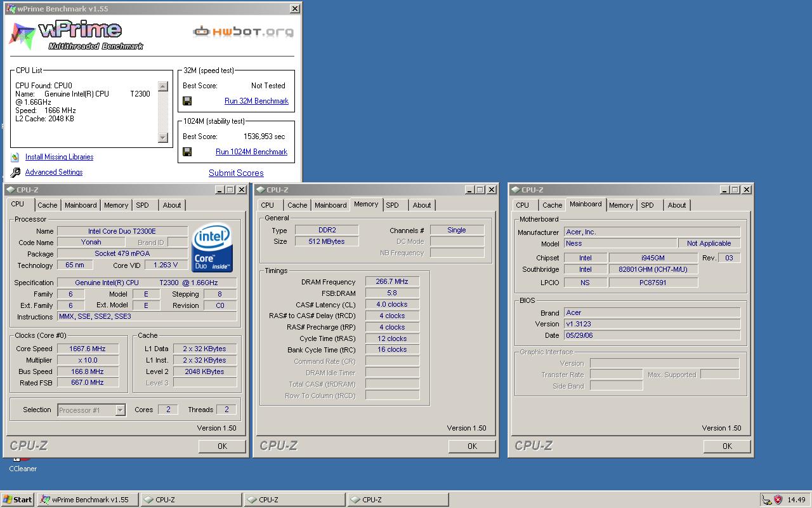Click the red shield tray icon
Viewport: 812px width, 508px height.
tap(778, 500)
